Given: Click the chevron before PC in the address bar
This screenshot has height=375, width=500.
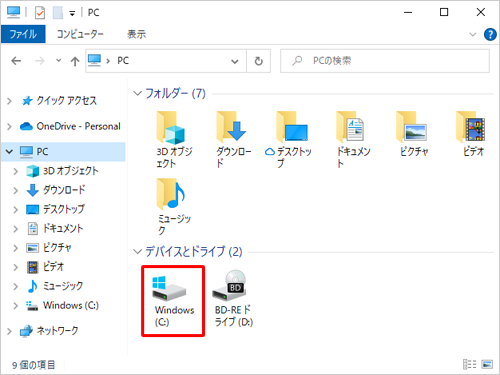Looking at the screenshot, I should click(108, 61).
